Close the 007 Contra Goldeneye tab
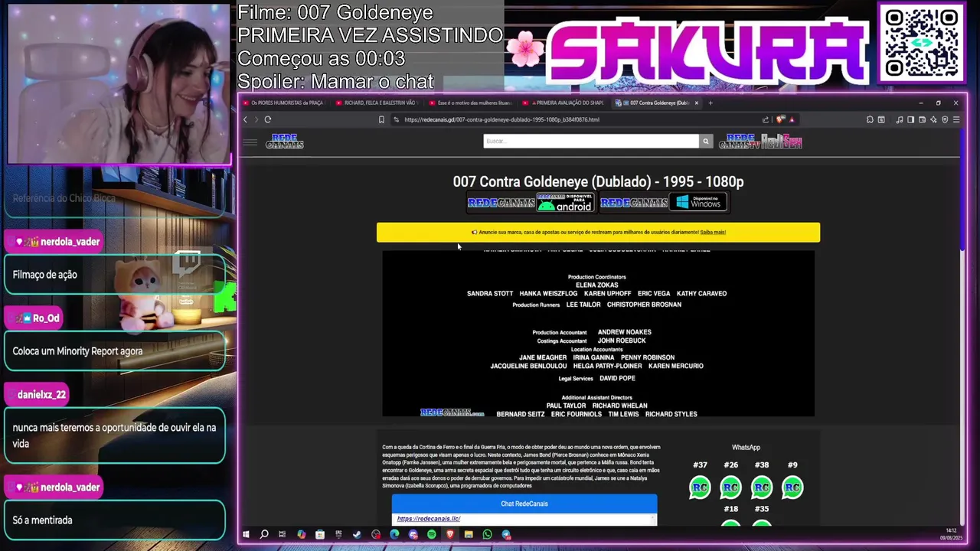 (696, 103)
